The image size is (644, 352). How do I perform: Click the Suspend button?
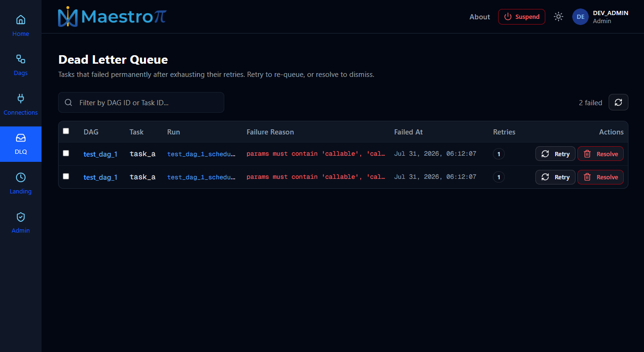coord(522,17)
